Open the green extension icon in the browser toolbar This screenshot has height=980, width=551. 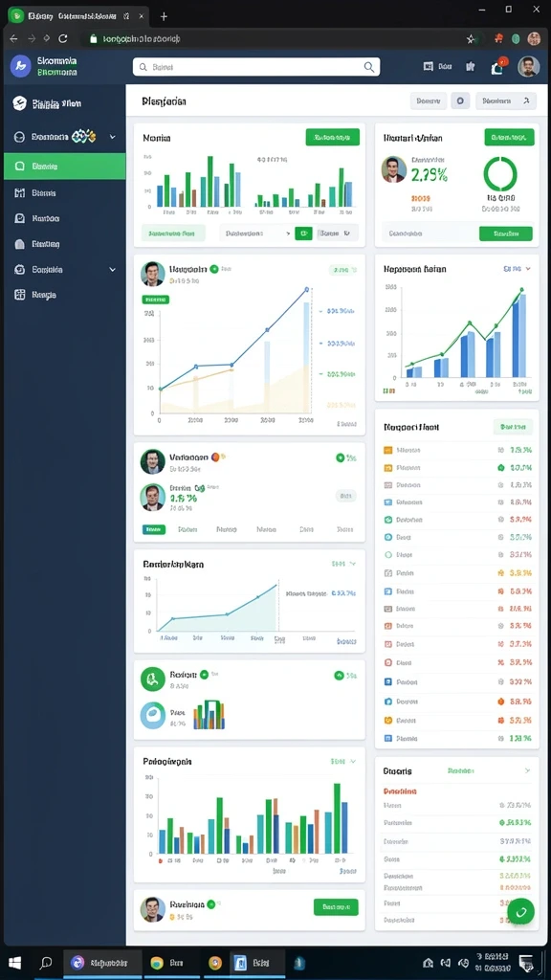(x=516, y=38)
